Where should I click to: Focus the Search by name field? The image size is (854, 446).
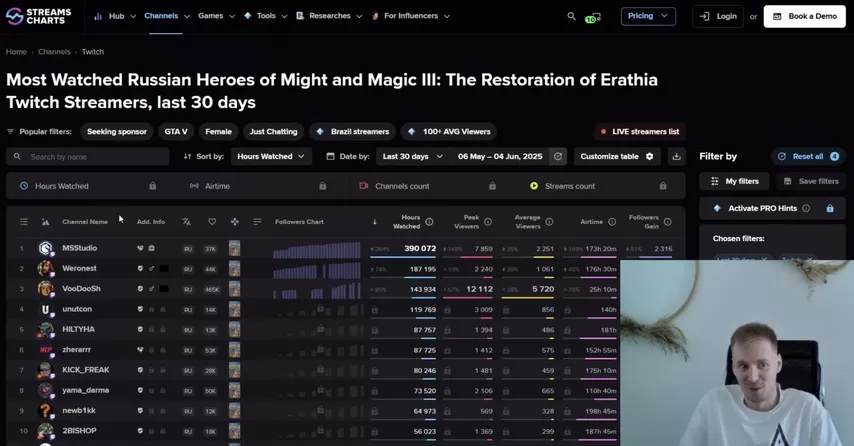tap(88, 156)
